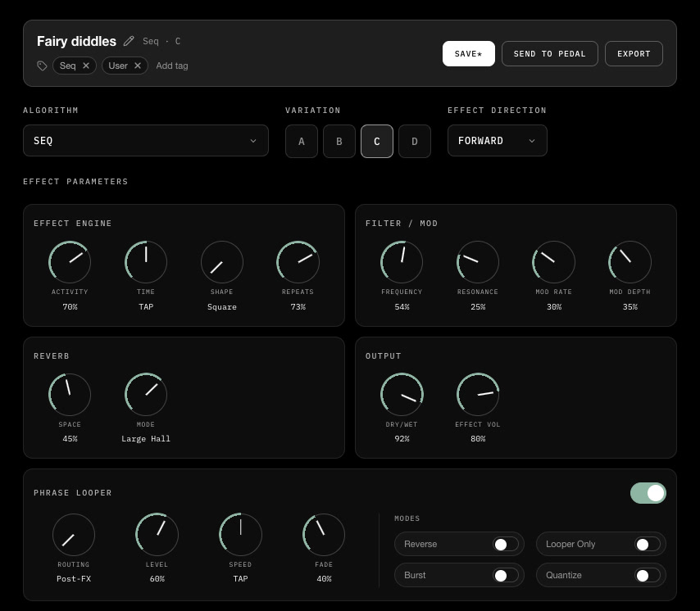Click the TAP value under TIME
Screen dimensions: 700x611
[146, 307]
